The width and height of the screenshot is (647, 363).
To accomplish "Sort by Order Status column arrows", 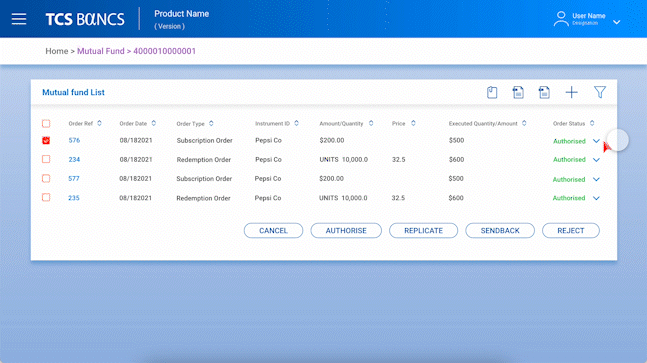I will tap(592, 123).
